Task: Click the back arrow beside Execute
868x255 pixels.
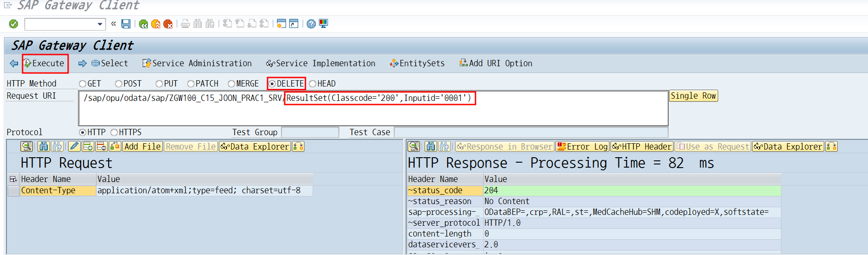Action: pyautogui.click(x=14, y=64)
